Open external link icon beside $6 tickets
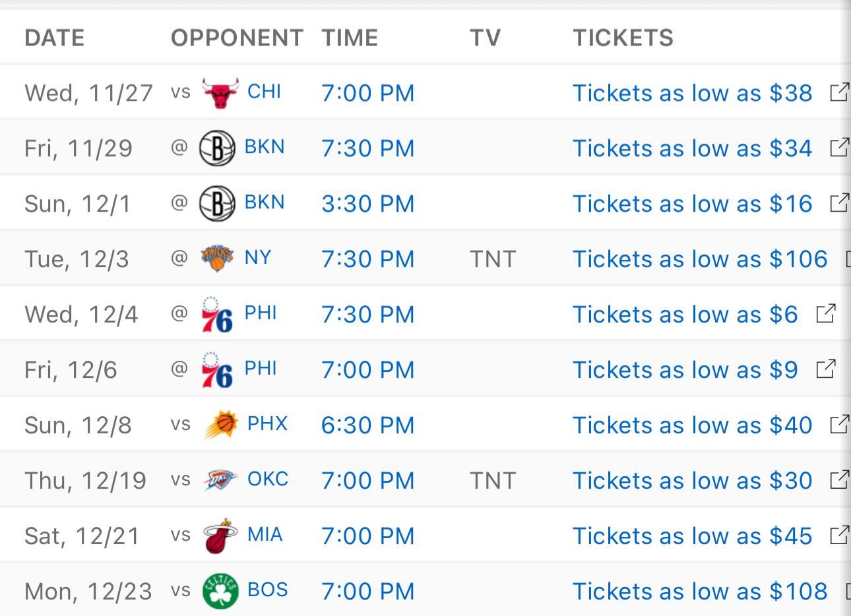 point(826,313)
